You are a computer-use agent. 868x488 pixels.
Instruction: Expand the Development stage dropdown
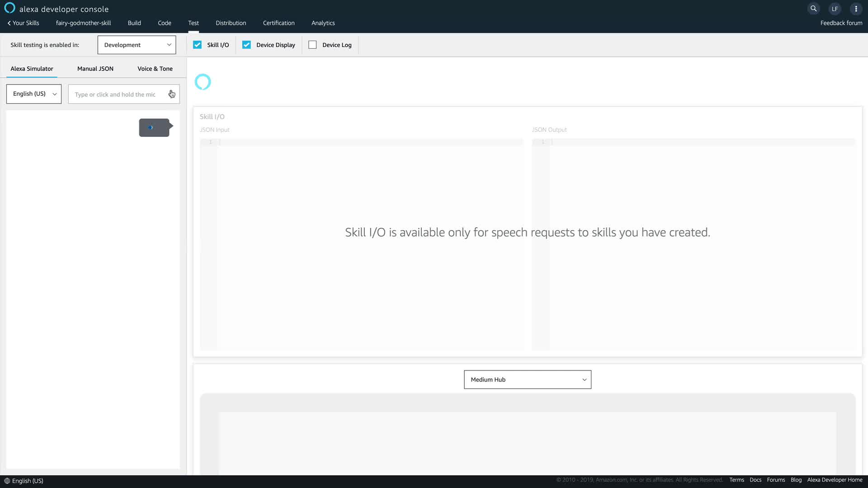tap(137, 45)
